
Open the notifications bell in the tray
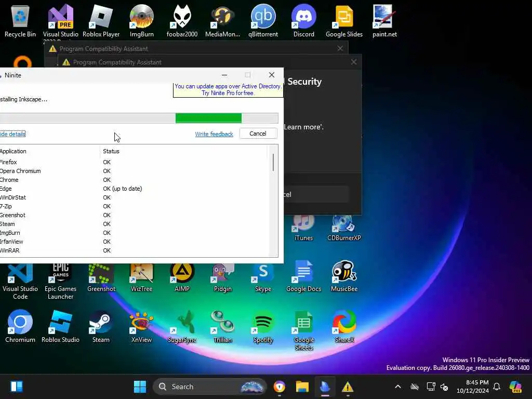497,387
